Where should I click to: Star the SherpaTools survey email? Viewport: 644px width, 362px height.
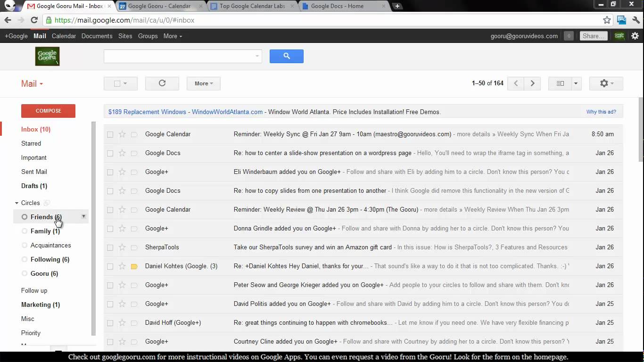click(122, 247)
